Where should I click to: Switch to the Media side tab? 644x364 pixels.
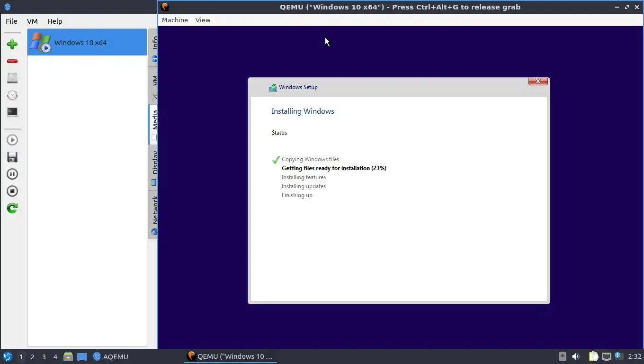click(x=153, y=124)
